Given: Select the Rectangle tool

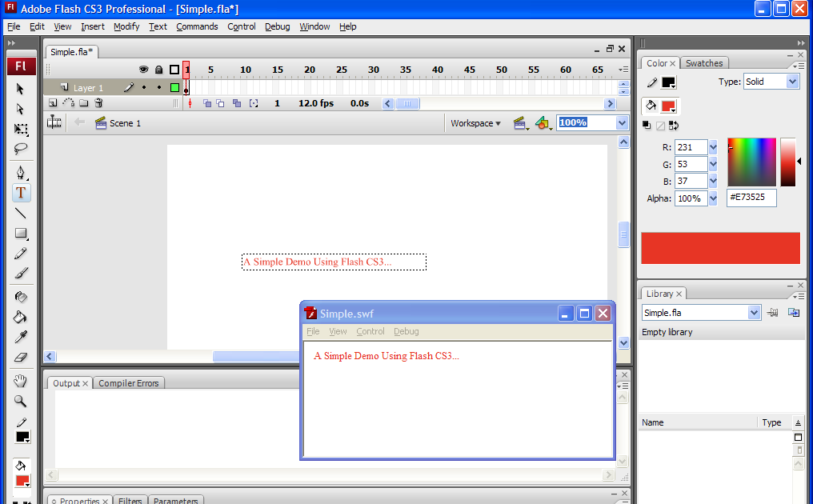Looking at the screenshot, I should (x=21, y=234).
